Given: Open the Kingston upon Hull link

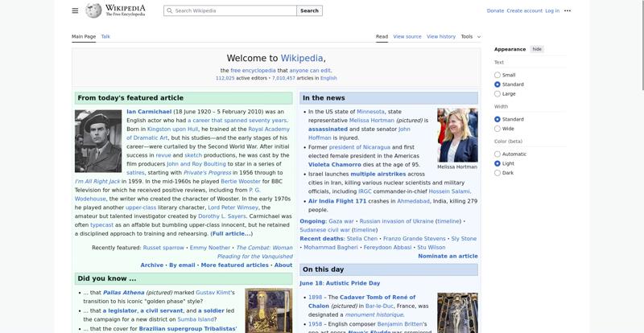Looking at the screenshot, I should click(172, 129).
